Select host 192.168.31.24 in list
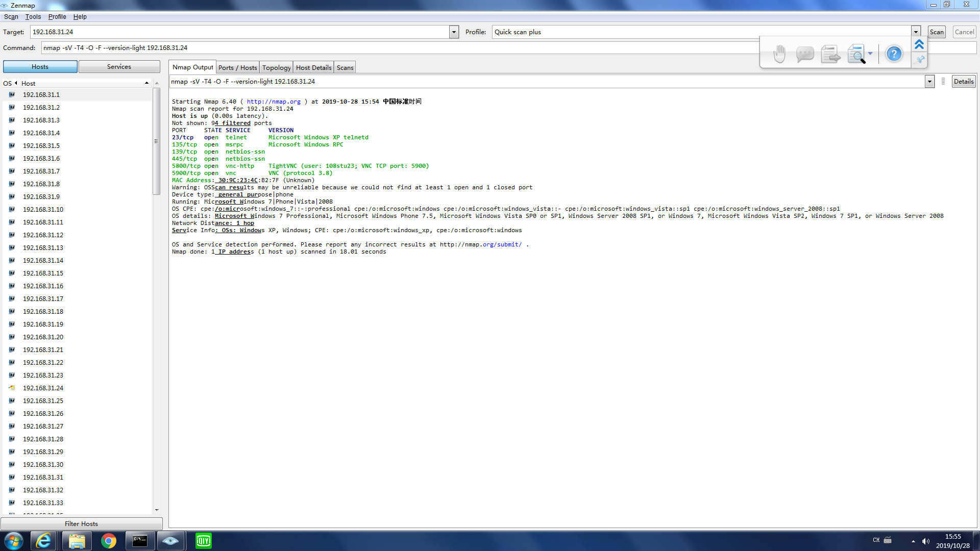 tap(43, 388)
